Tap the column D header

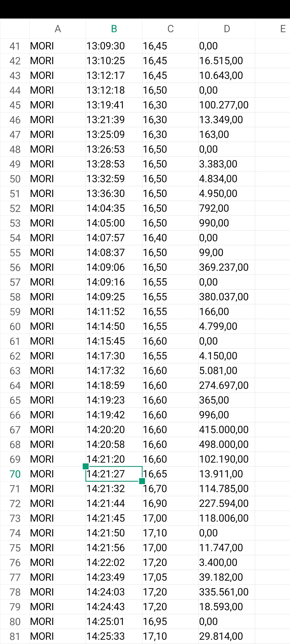tap(227, 29)
